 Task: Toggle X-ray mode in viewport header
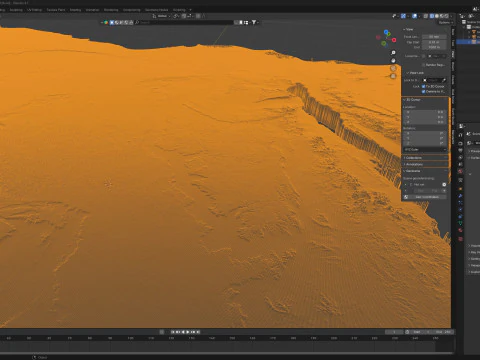click(x=426, y=16)
